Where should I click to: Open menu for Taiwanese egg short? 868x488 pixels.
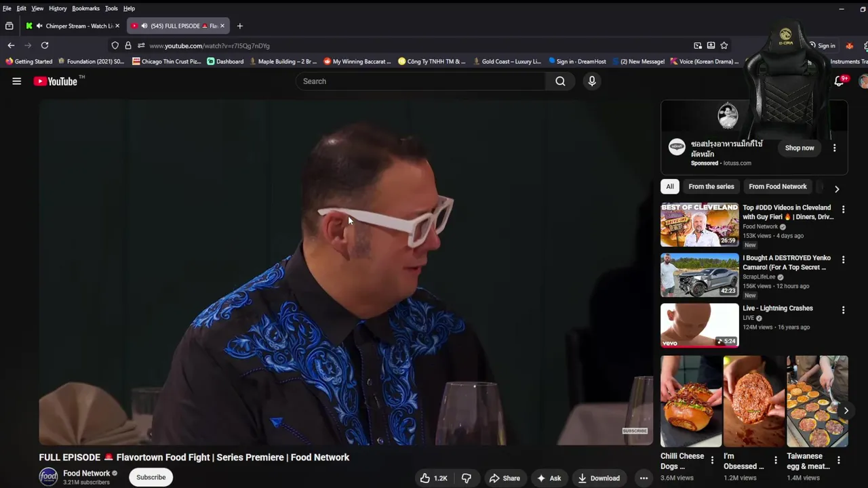839,460
